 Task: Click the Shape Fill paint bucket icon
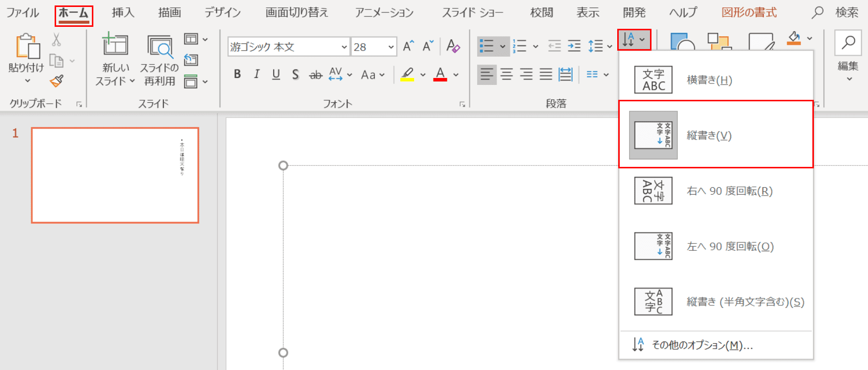click(794, 38)
